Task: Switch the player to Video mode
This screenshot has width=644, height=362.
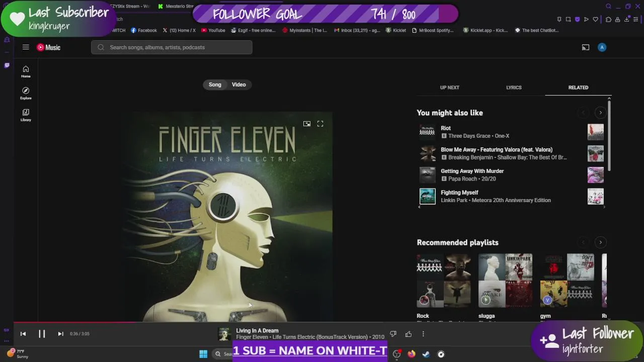Action: [239, 84]
